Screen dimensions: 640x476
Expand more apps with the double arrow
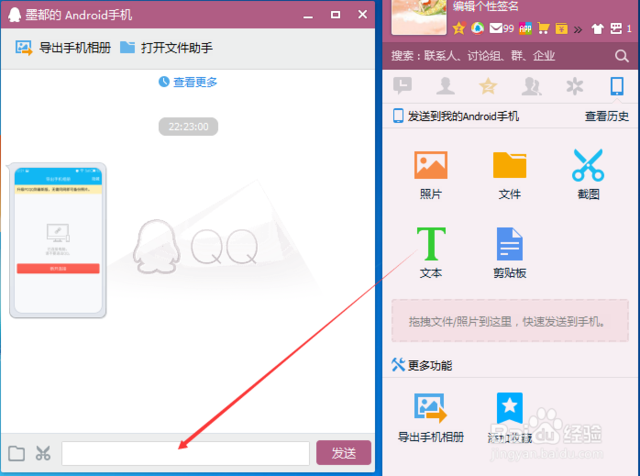coord(578,29)
